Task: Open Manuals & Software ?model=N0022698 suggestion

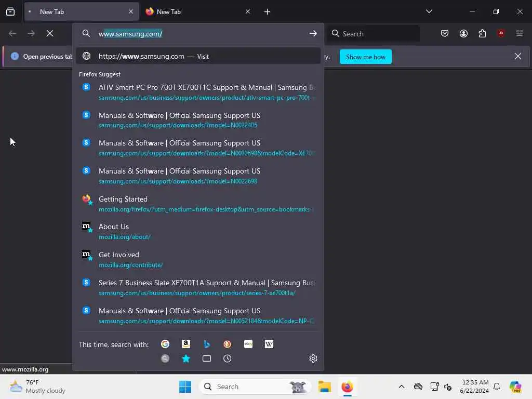Action: click(198, 176)
